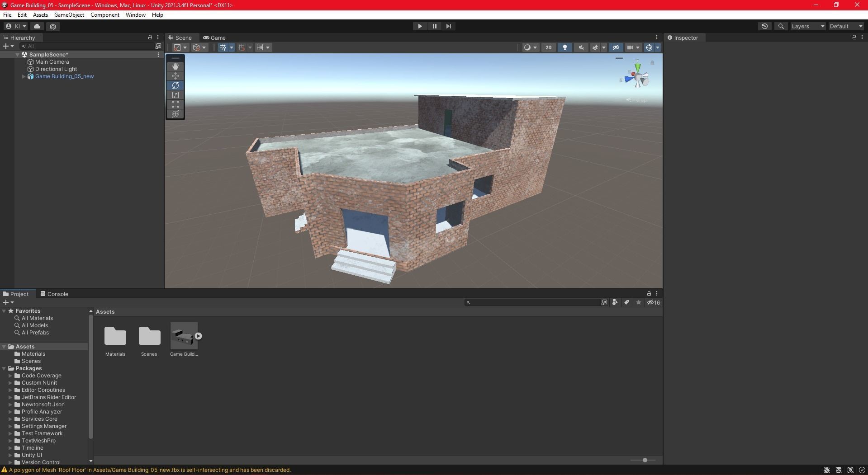Click the debug mode bug icon in status bar

pyautogui.click(x=826, y=470)
